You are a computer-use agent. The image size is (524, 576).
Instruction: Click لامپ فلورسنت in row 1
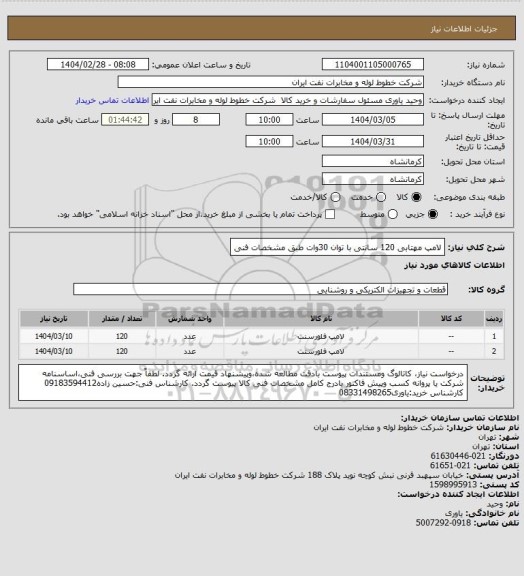pyautogui.click(x=321, y=336)
